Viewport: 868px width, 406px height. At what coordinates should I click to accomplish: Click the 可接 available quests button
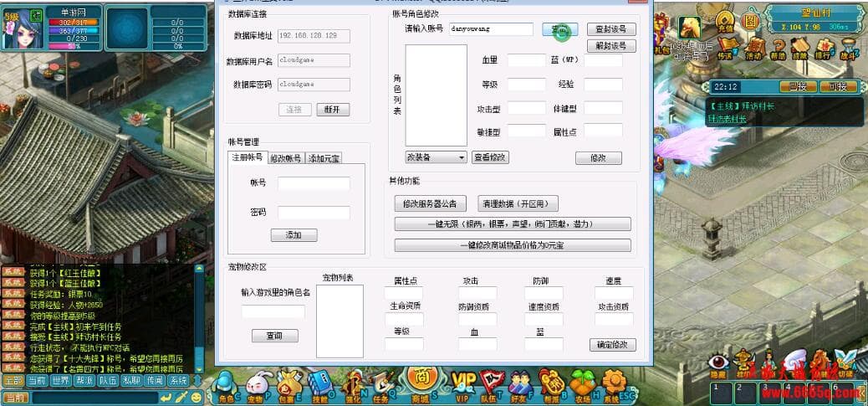[838, 87]
